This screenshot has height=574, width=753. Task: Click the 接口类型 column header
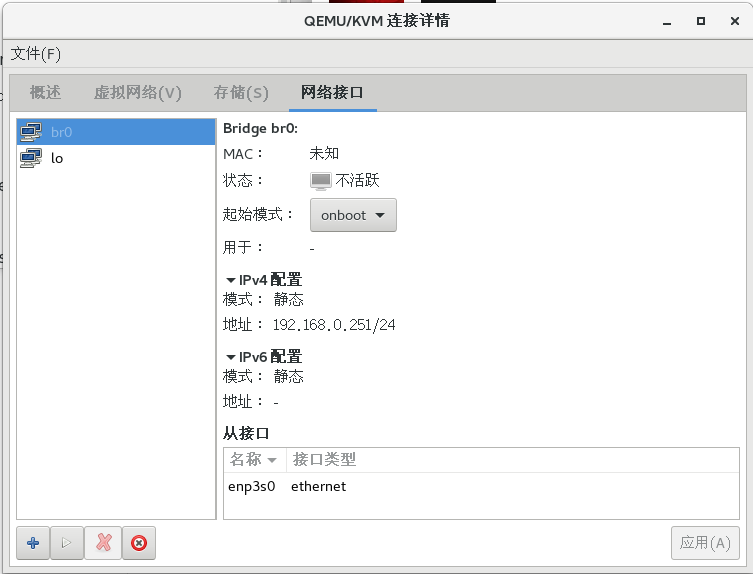pos(324,460)
